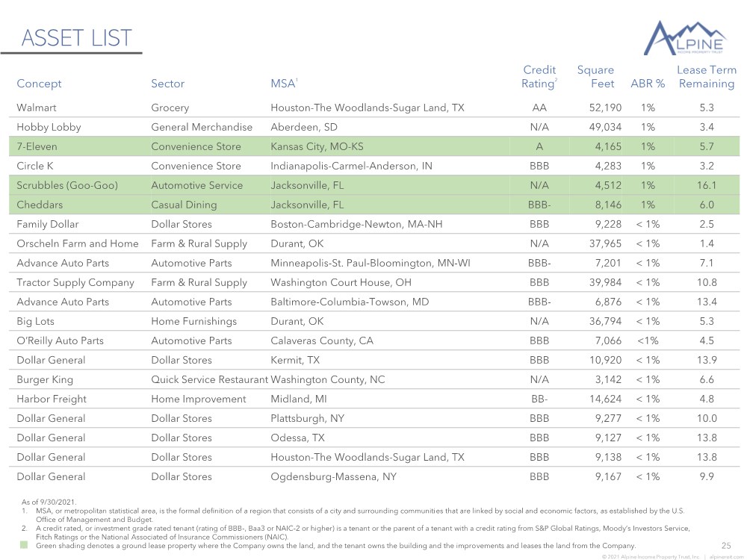
Task: Click Boston-Cambridge-Newton, MA-NH cell
Action: (x=356, y=224)
